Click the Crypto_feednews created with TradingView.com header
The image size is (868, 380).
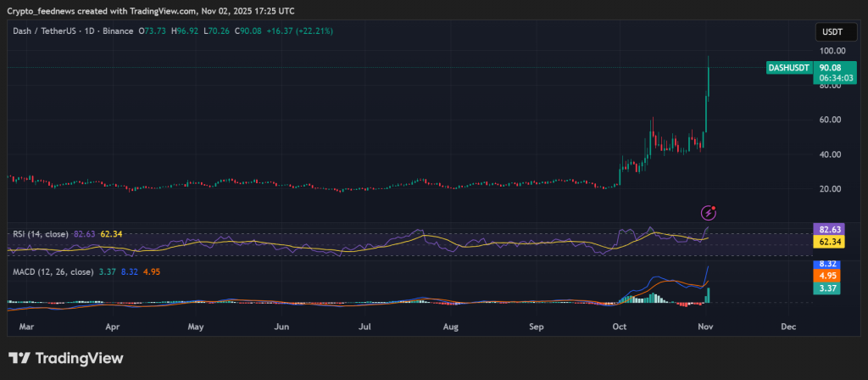[151, 11]
